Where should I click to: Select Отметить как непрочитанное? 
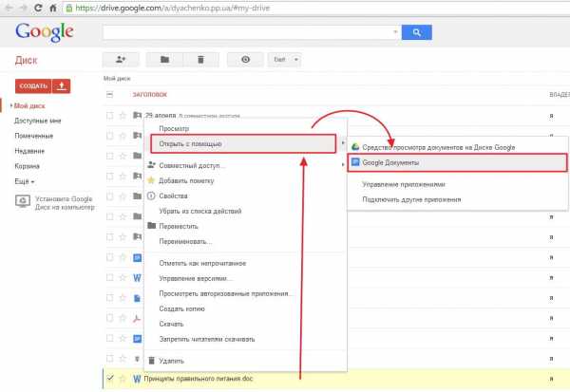(x=202, y=263)
